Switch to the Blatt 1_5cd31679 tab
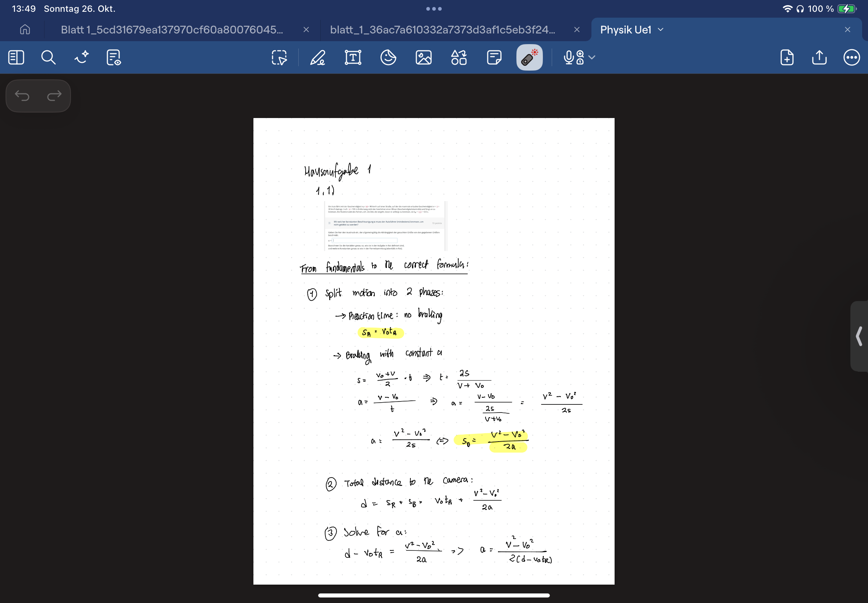 click(x=172, y=29)
